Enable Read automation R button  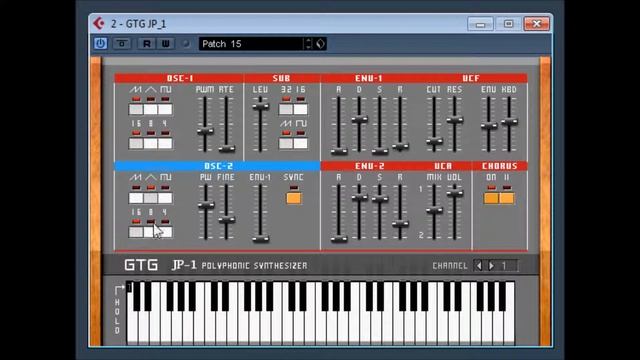[147, 44]
